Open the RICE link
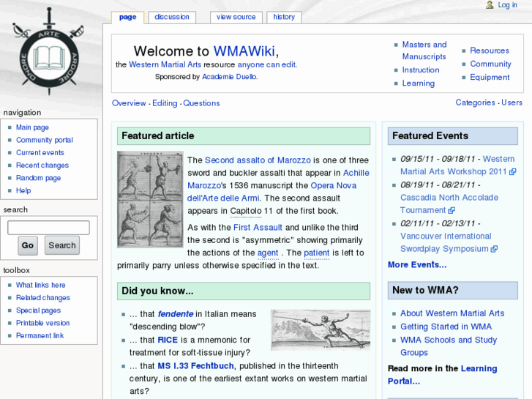The height and width of the screenshot is (399, 532). (x=168, y=340)
